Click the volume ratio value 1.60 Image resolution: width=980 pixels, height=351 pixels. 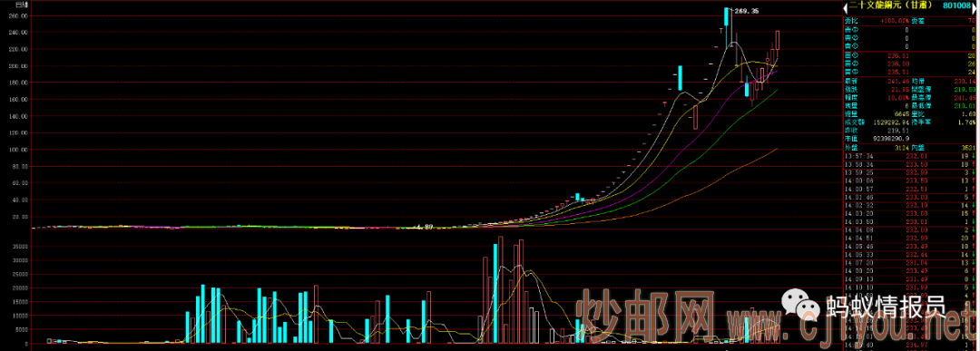point(968,115)
